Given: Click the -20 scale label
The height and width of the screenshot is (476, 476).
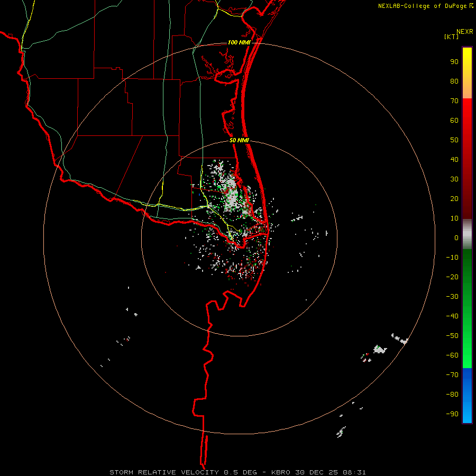Looking at the screenshot, I should point(452,277).
